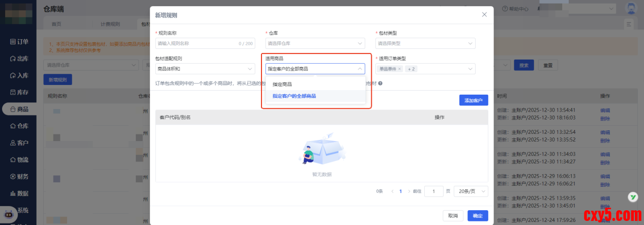This screenshot has width=644, height=225.
Task: Click the robot assistant icon at bottom left
Action: coord(8,215)
